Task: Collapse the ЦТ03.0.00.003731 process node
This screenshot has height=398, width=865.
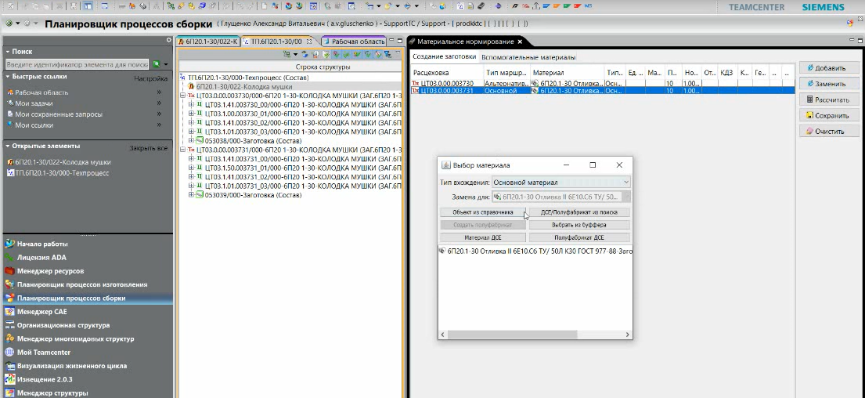Action: pos(184,150)
